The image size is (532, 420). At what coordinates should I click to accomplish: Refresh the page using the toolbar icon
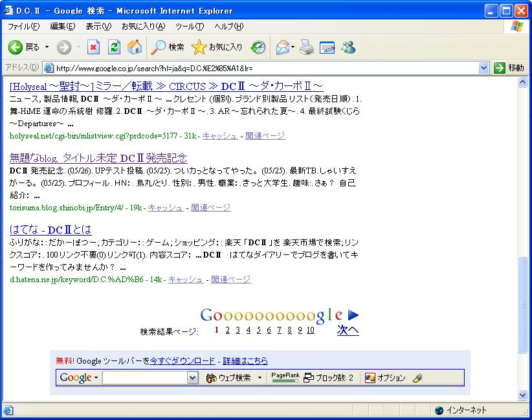click(x=114, y=47)
